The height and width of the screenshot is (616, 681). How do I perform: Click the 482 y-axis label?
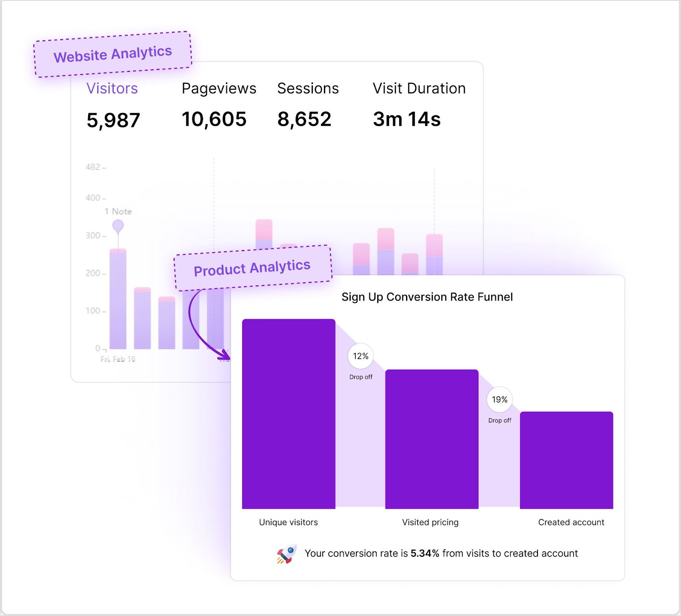(x=93, y=167)
